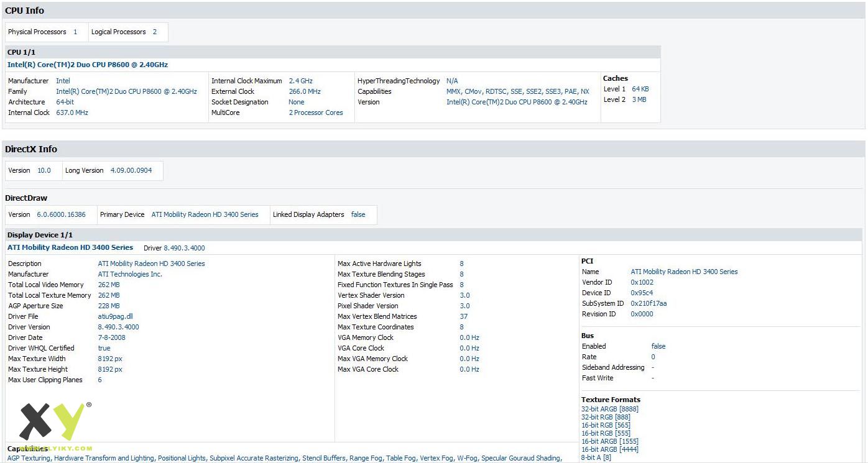The height and width of the screenshot is (463, 868).
Task: Select MultiCore value 2 Processor Cores
Action: tap(316, 112)
